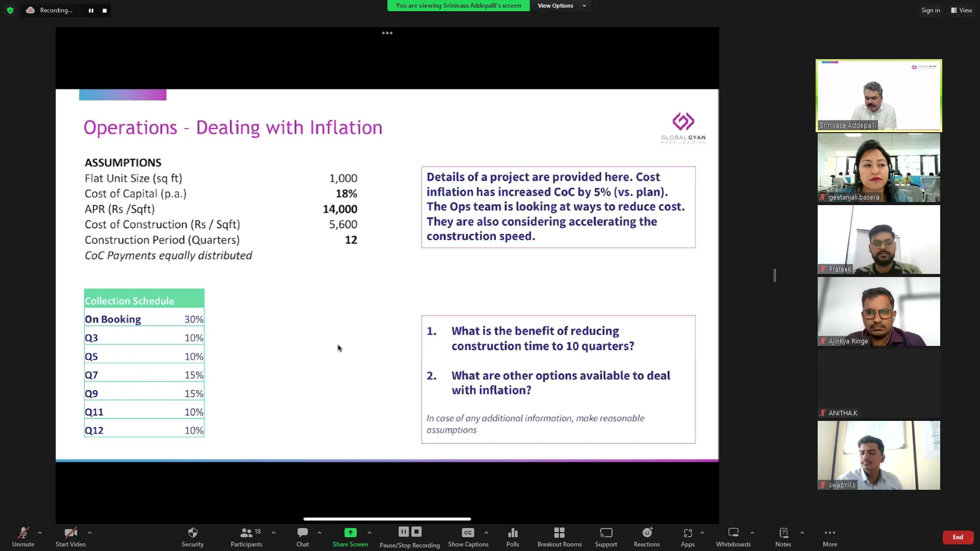
Task: Unmute the microphone
Action: 23,533
